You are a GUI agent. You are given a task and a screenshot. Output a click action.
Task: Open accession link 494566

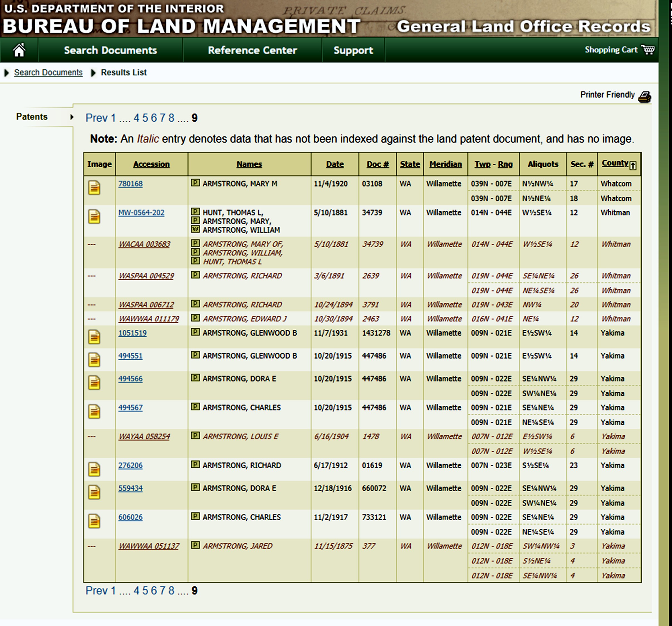pos(130,379)
